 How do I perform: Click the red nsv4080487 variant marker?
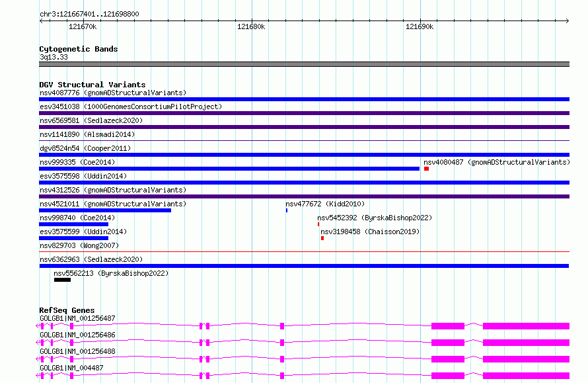click(426, 169)
